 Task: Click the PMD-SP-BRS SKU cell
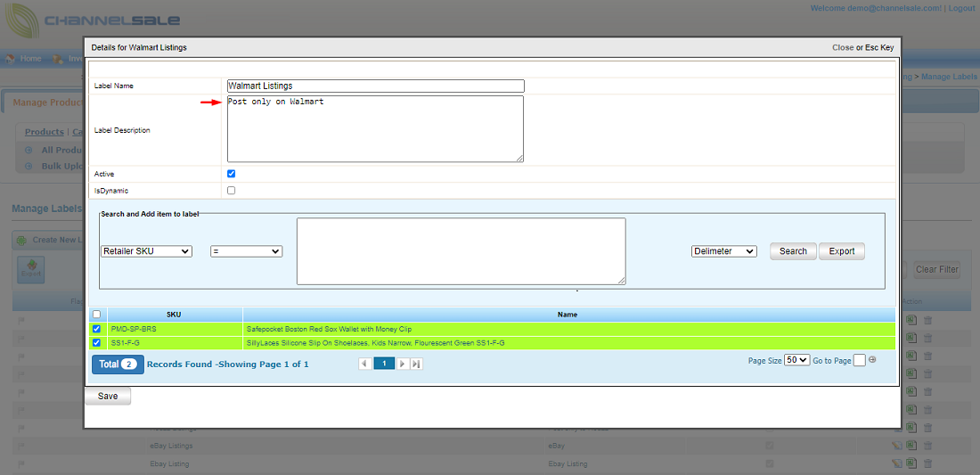click(175, 329)
